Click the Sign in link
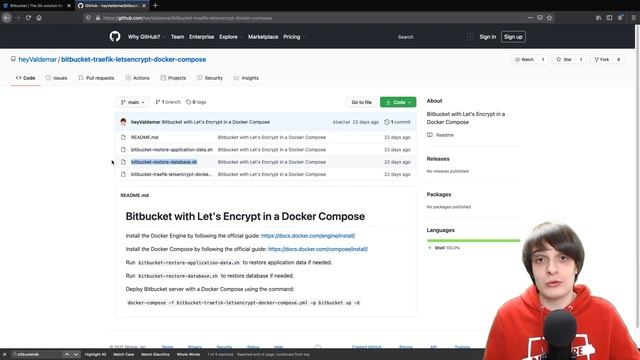 click(487, 37)
